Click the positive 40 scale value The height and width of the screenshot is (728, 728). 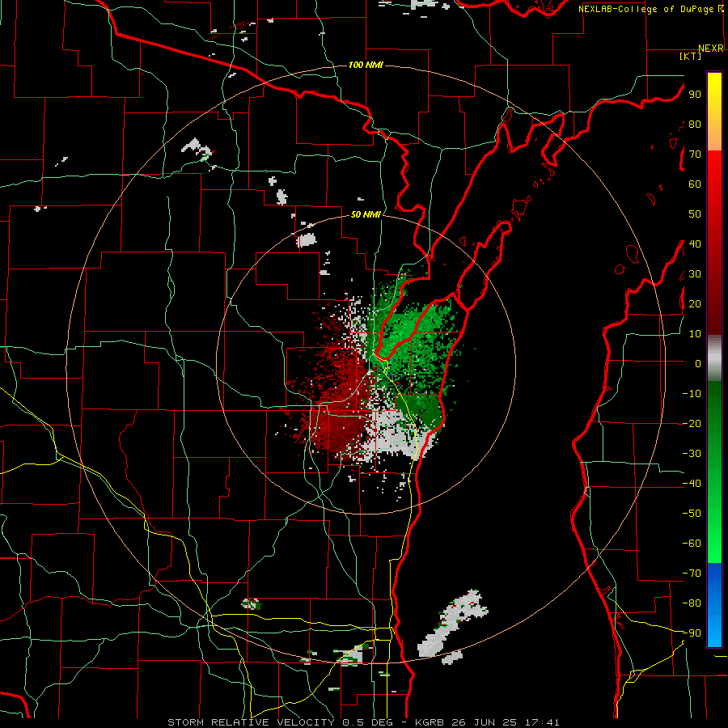pos(695,243)
